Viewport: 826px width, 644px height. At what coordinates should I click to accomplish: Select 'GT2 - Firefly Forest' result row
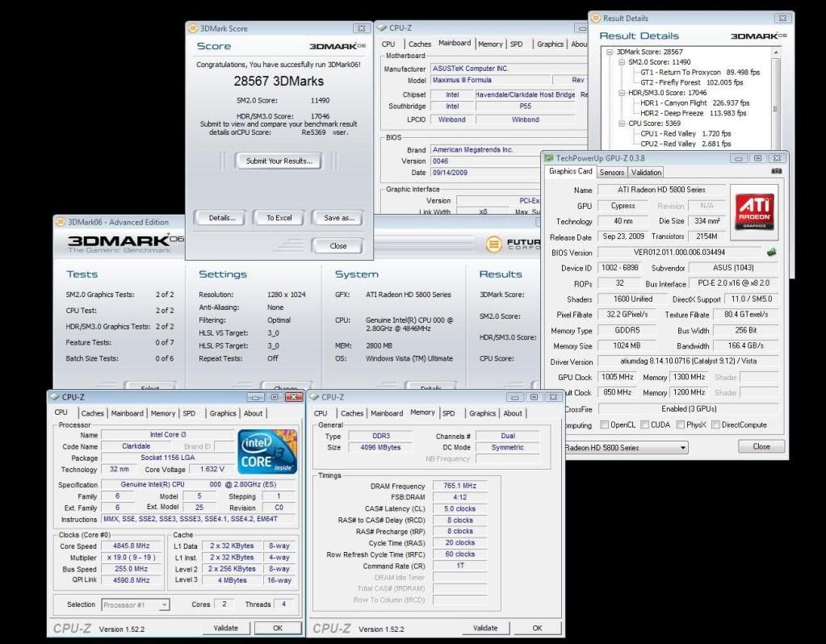692,82
